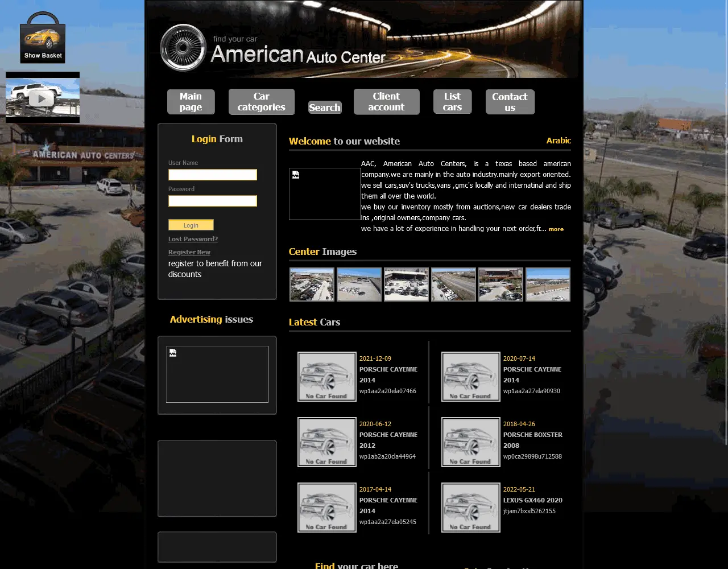The height and width of the screenshot is (569, 728).
Task: Open car image for wp1aa2a27ela90930
Action: [x=471, y=377]
